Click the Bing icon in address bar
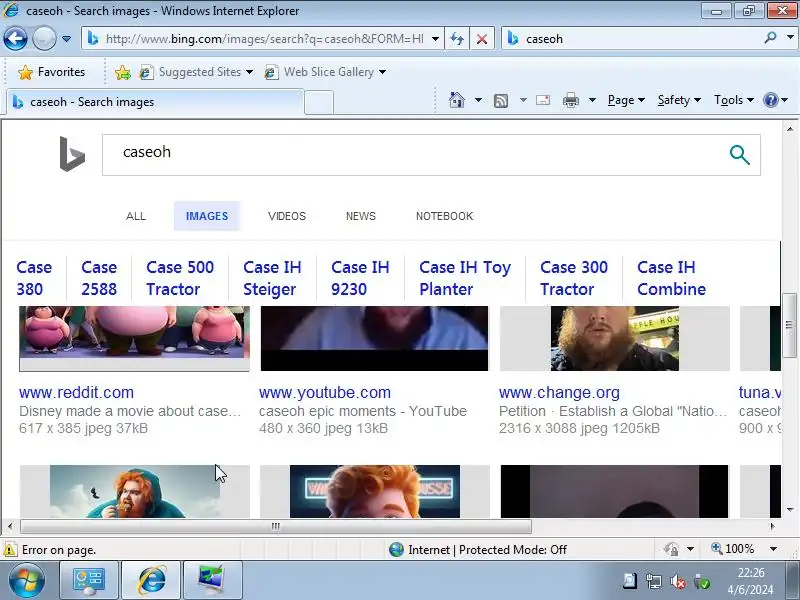 93,38
